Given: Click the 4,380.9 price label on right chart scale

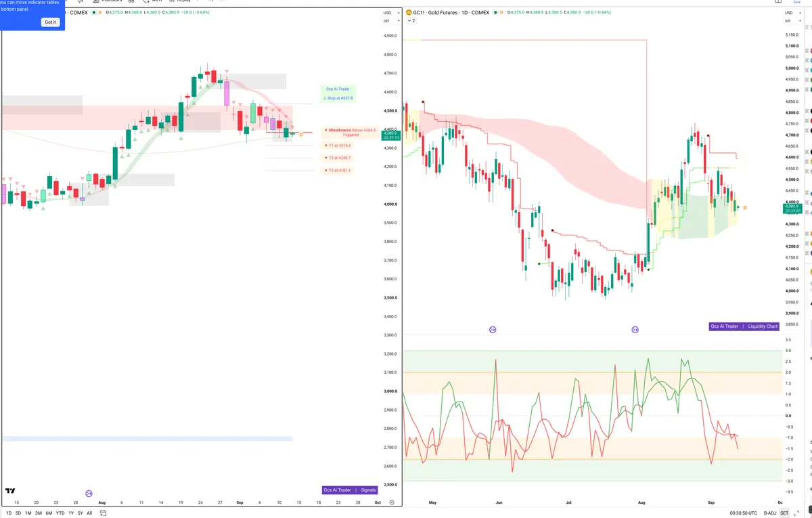Looking at the screenshot, I should coord(792,208).
